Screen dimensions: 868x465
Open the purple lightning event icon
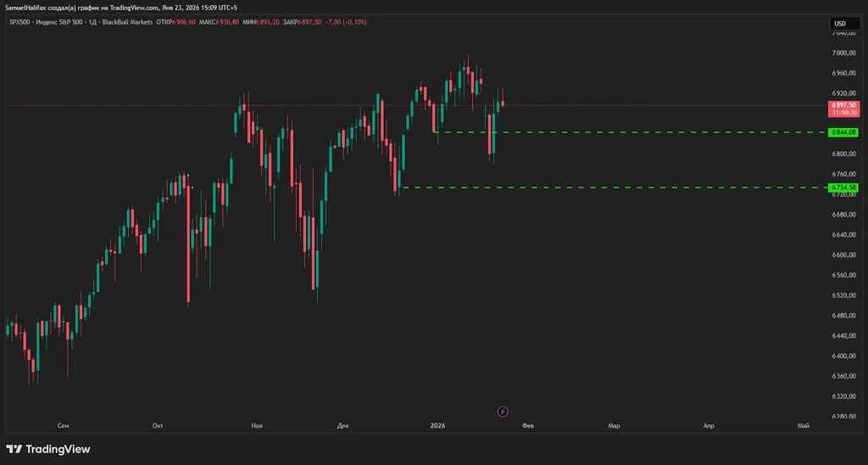[503, 412]
